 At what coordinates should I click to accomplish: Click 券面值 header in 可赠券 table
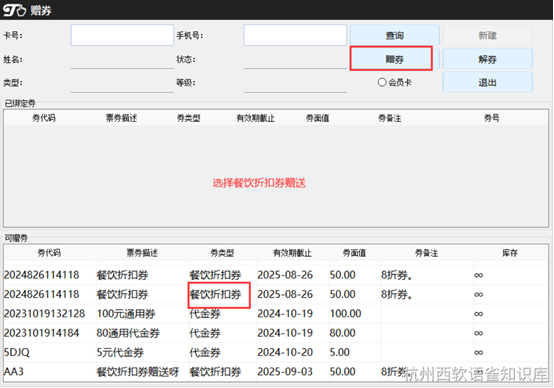[x=354, y=253]
